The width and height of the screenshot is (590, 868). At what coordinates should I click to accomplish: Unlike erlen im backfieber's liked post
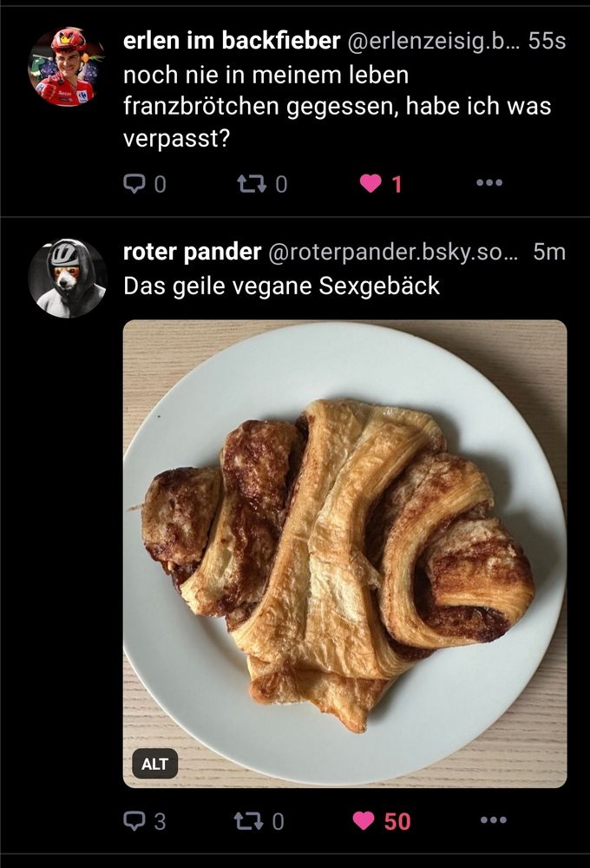[x=371, y=182]
